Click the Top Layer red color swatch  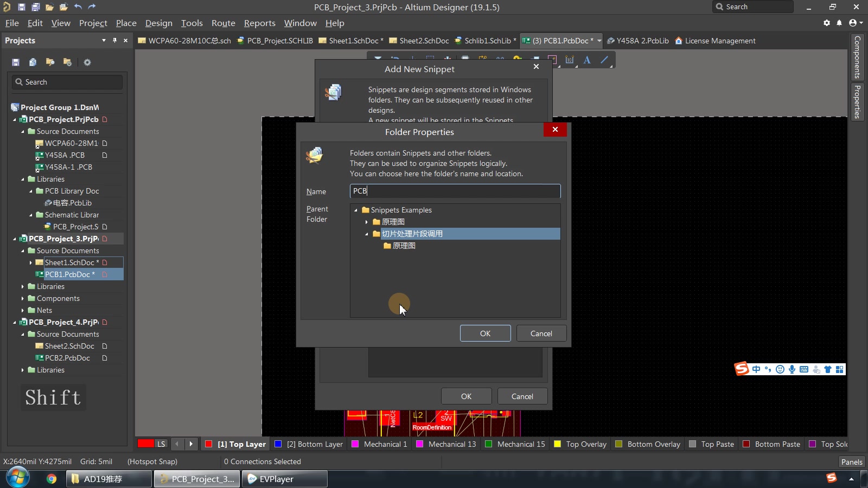208,444
